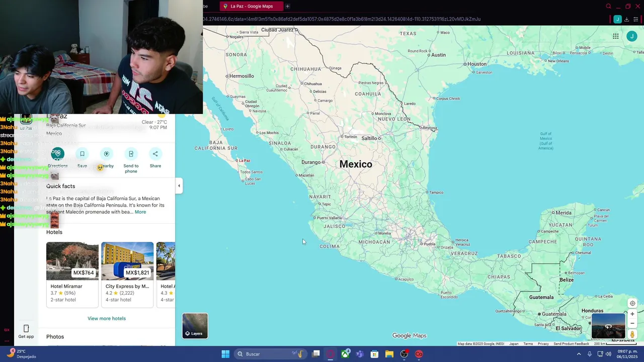Image resolution: width=644 pixels, height=362 pixels.
Task: Open OBS Studio on the taskbar
Action: click(x=404, y=354)
